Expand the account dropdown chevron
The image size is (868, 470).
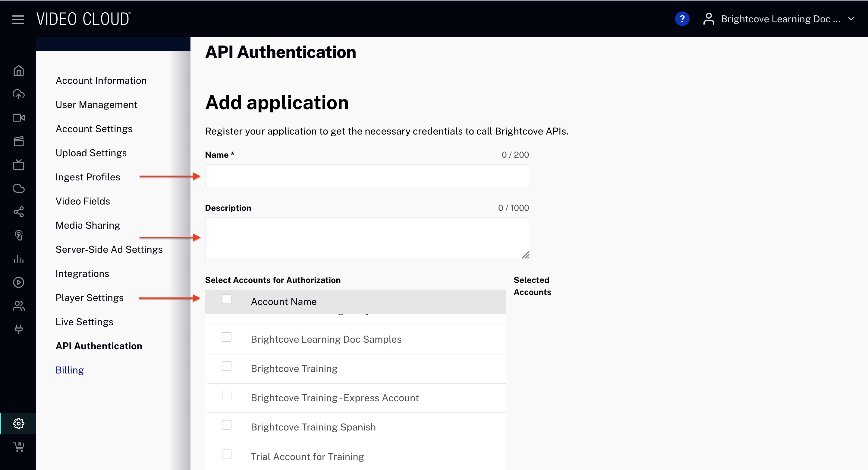(x=851, y=19)
